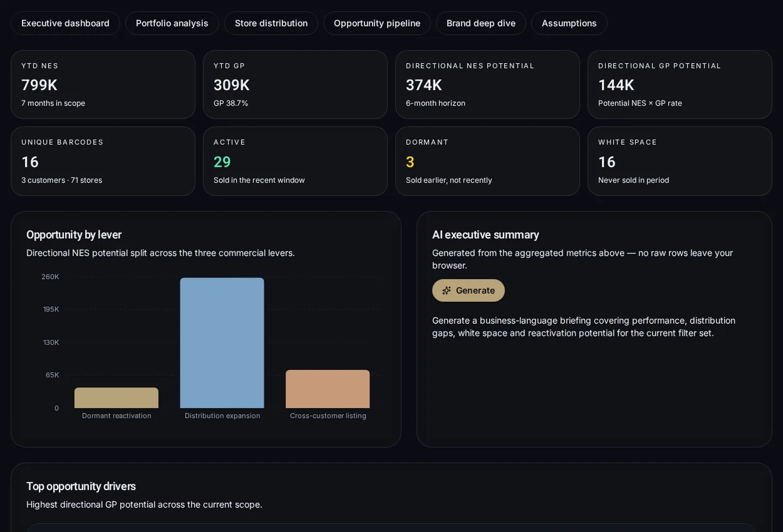Click the 65K y-axis label
Viewport: 783px width, 532px height.
(x=52, y=375)
